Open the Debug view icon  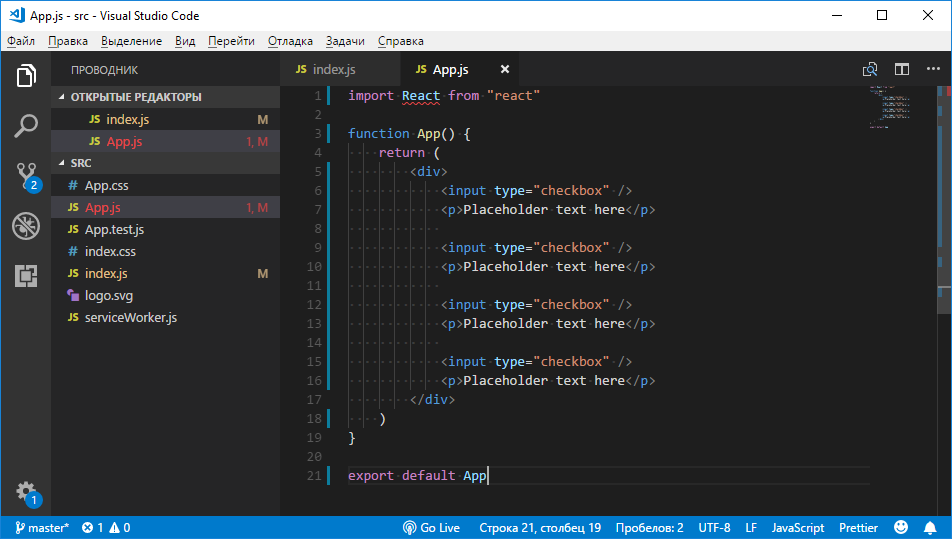tap(26, 226)
